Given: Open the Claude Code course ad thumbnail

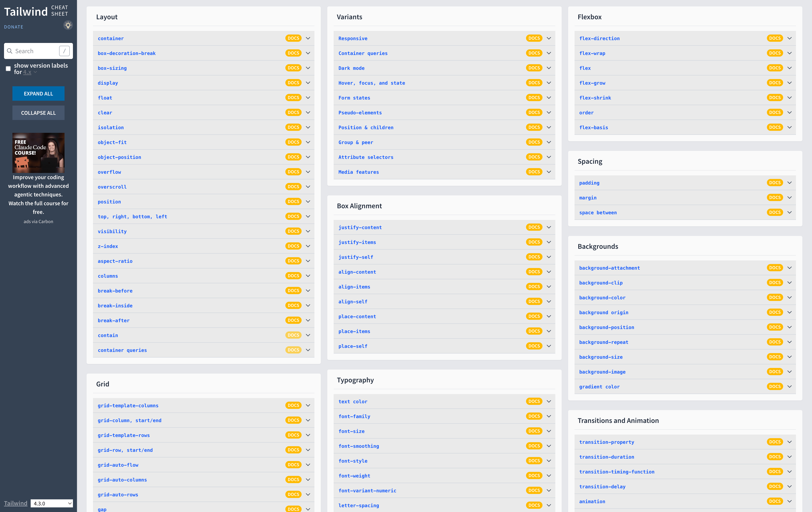Looking at the screenshot, I should [38, 153].
